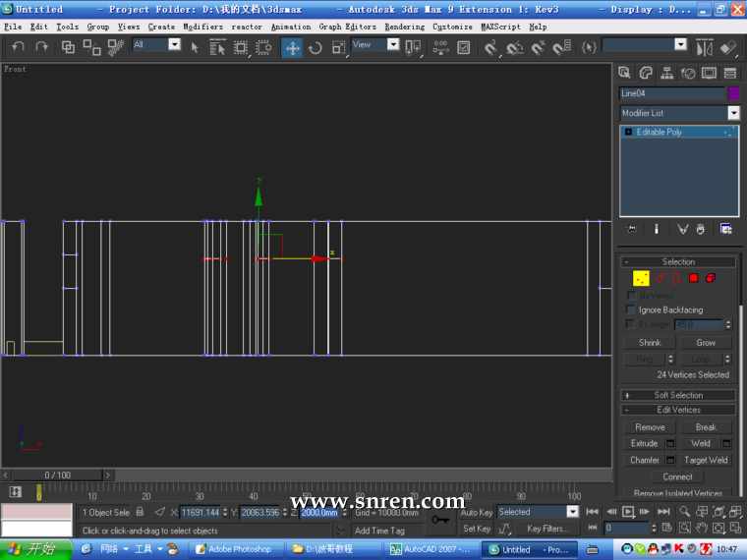Image resolution: width=747 pixels, height=560 pixels.
Task: Select Polygon sub-object level icon
Action: tap(694, 278)
